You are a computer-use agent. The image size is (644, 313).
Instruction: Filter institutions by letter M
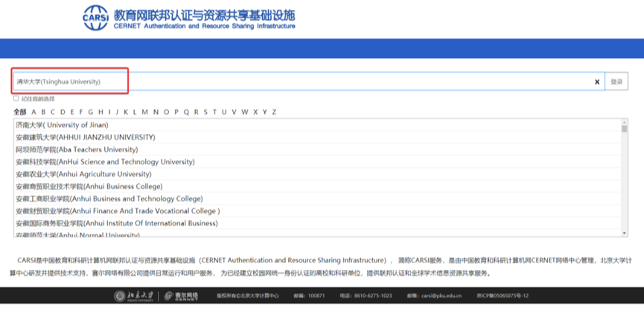144,112
